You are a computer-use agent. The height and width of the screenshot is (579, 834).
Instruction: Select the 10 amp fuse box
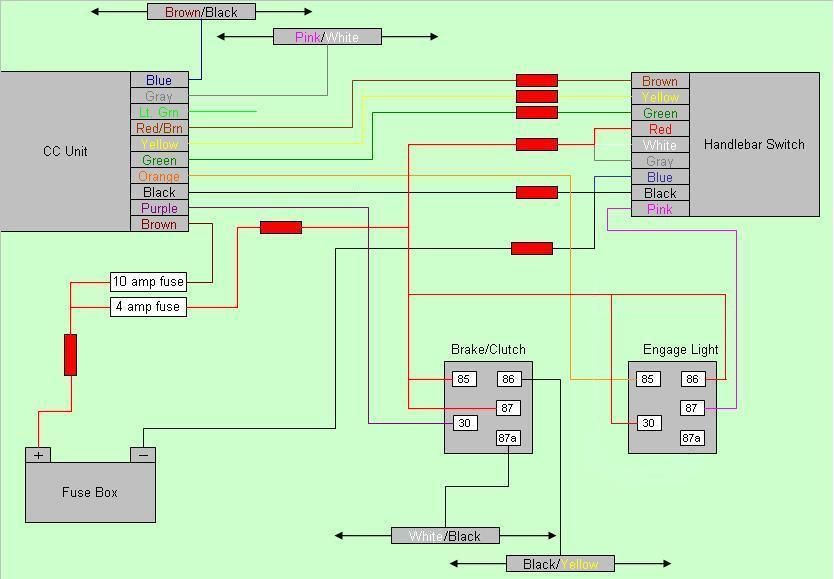point(148,282)
